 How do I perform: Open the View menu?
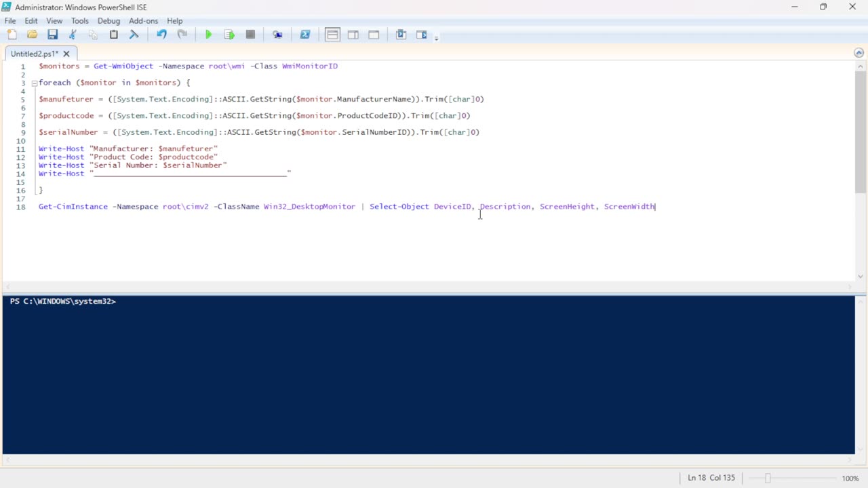54,21
